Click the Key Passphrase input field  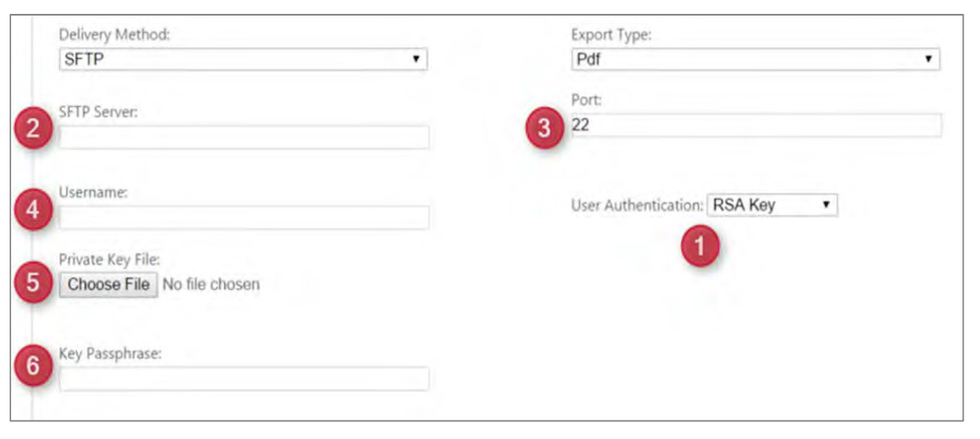pyautogui.click(x=245, y=378)
